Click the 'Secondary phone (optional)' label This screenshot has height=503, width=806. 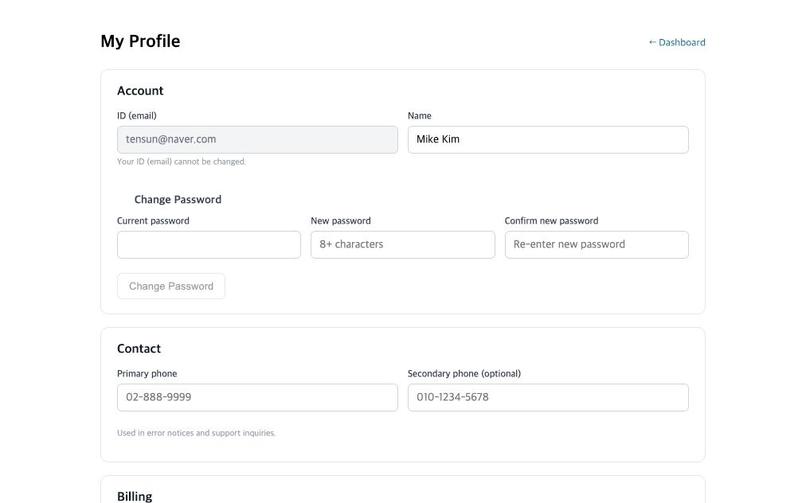[464, 374]
